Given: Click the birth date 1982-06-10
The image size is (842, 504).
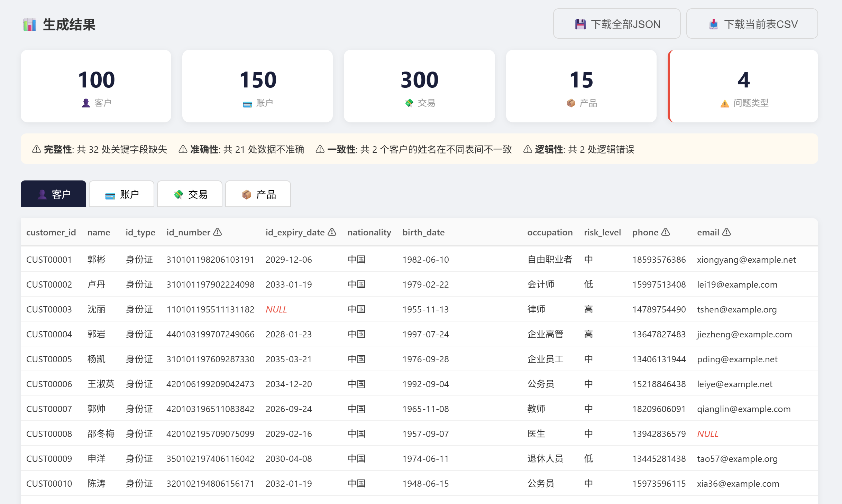Looking at the screenshot, I should coord(425,260).
